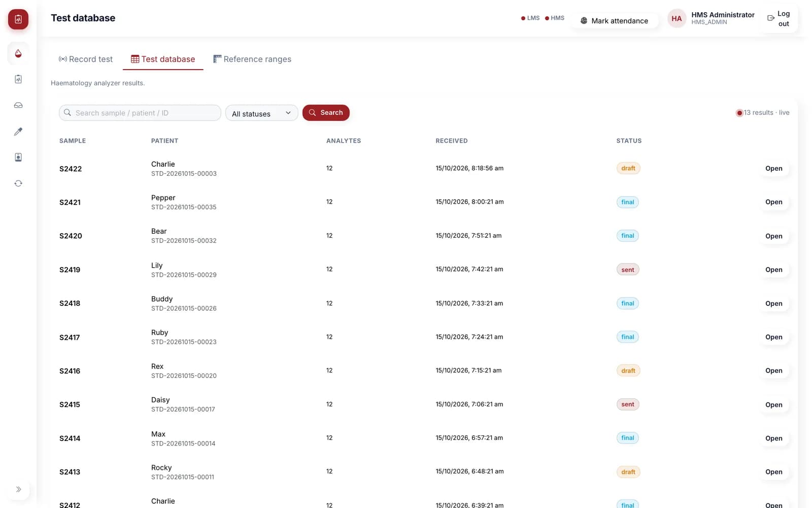Click the Log out button

(x=779, y=19)
